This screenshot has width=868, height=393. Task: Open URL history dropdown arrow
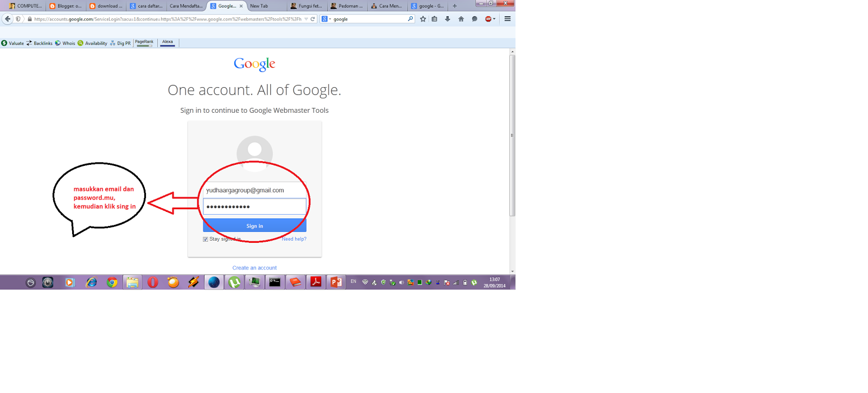point(306,19)
